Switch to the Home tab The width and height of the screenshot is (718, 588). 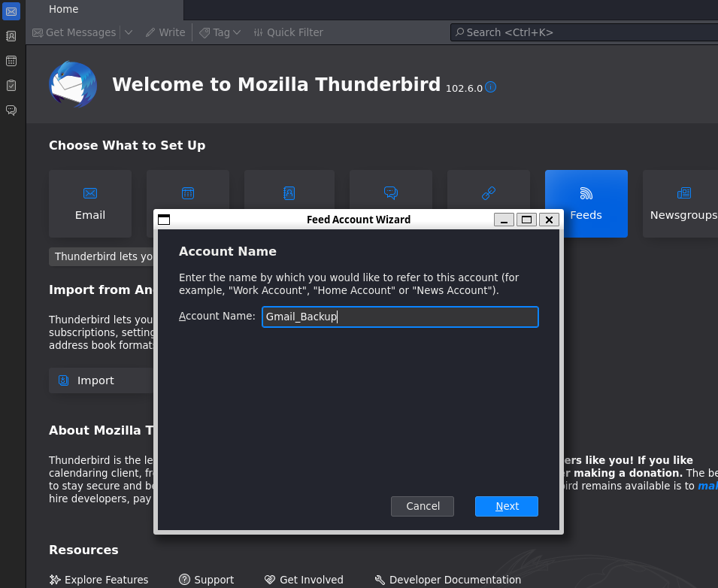[105, 10]
